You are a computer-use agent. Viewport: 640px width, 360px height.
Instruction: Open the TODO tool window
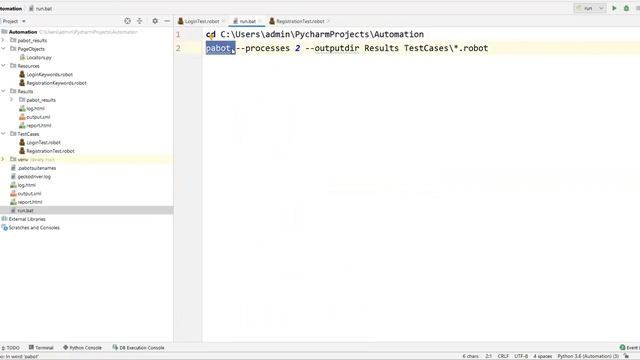(x=11, y=348)
